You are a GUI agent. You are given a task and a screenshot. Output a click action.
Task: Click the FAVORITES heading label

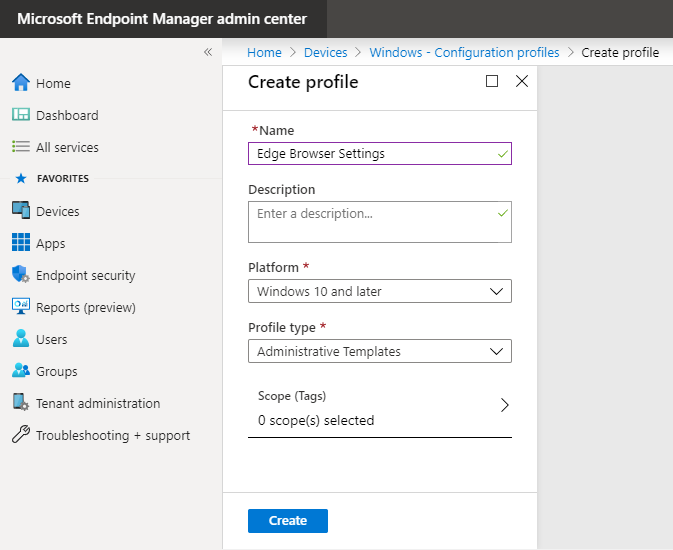click(x=63, y=179)
